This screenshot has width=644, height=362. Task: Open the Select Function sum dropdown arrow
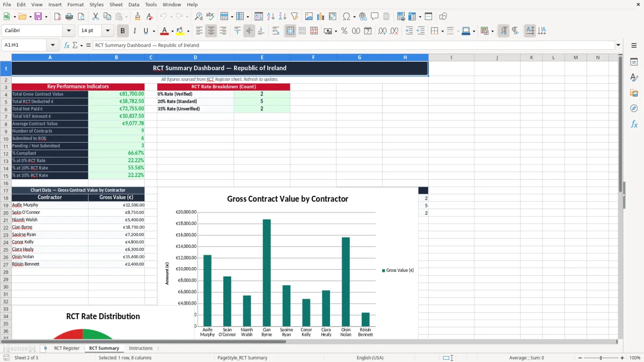(82, 46)
